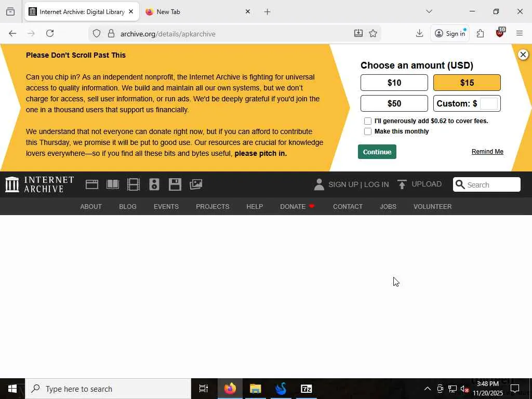Open the notification center icon

tap(515, 389)
